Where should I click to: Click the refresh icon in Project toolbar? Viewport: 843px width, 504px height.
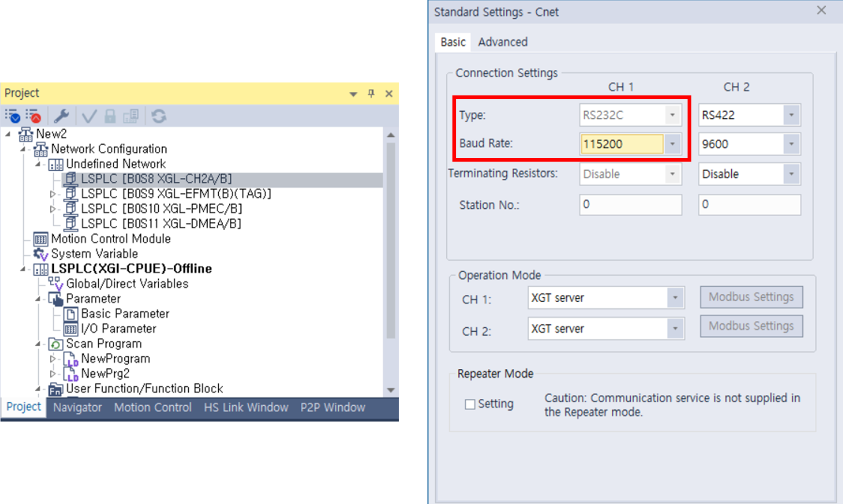(159, 116)
